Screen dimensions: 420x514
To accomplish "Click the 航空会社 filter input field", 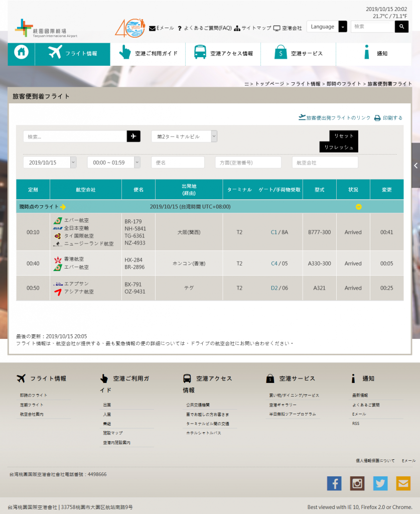I will click(325, 162).
